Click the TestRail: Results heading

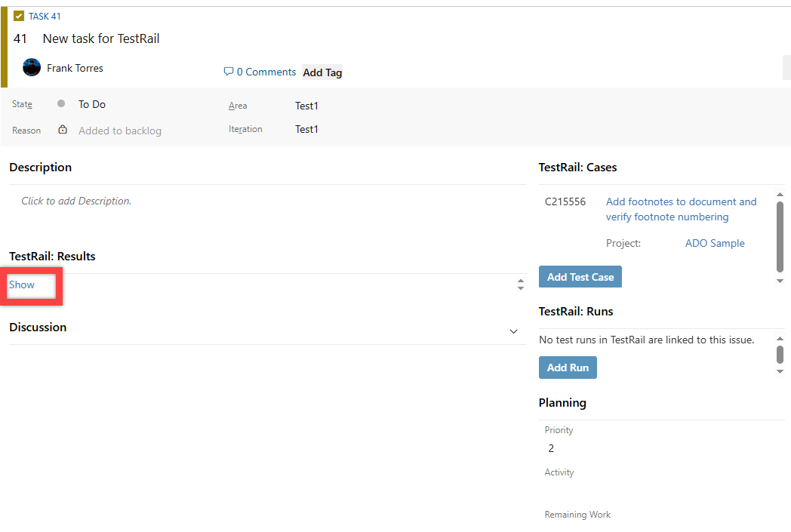pos(52,256)
